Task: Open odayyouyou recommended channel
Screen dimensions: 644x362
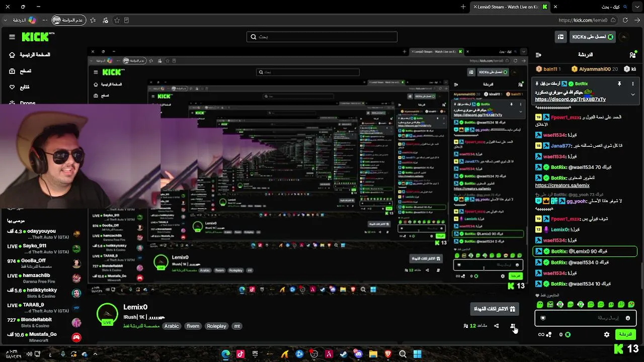Action: coord(44,234)
